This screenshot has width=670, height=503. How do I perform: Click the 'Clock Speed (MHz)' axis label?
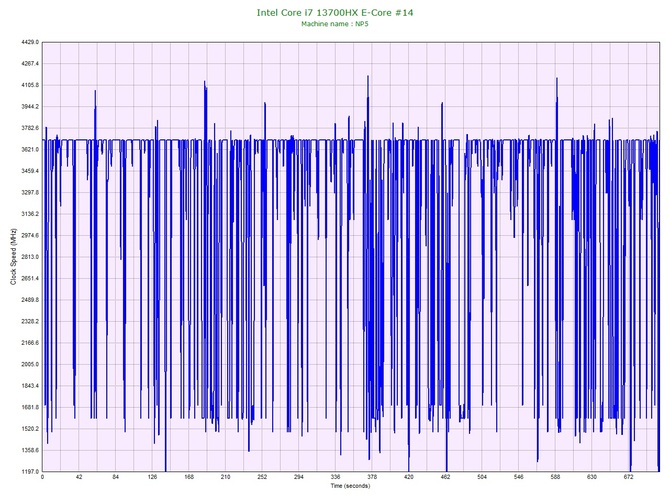coord(13,256)
